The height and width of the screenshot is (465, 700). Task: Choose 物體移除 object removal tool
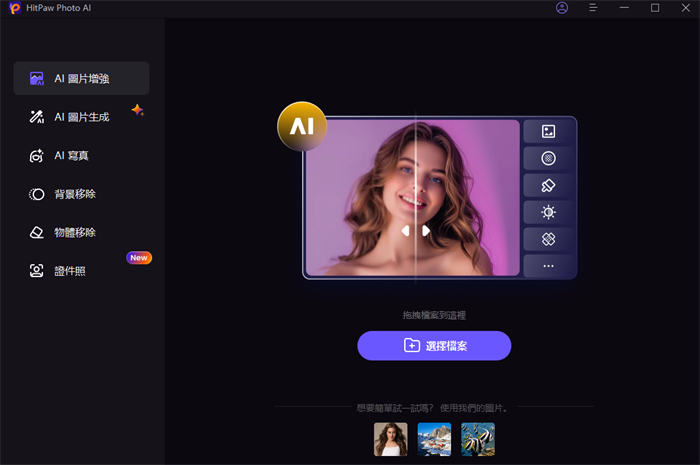point(75,232)
